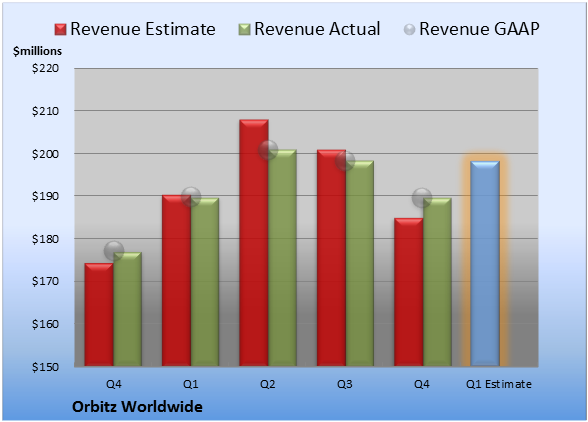Click the GAAP marker above Q1 bars
Viewport: 588px width, 422px height.
[x=191, y=197]
